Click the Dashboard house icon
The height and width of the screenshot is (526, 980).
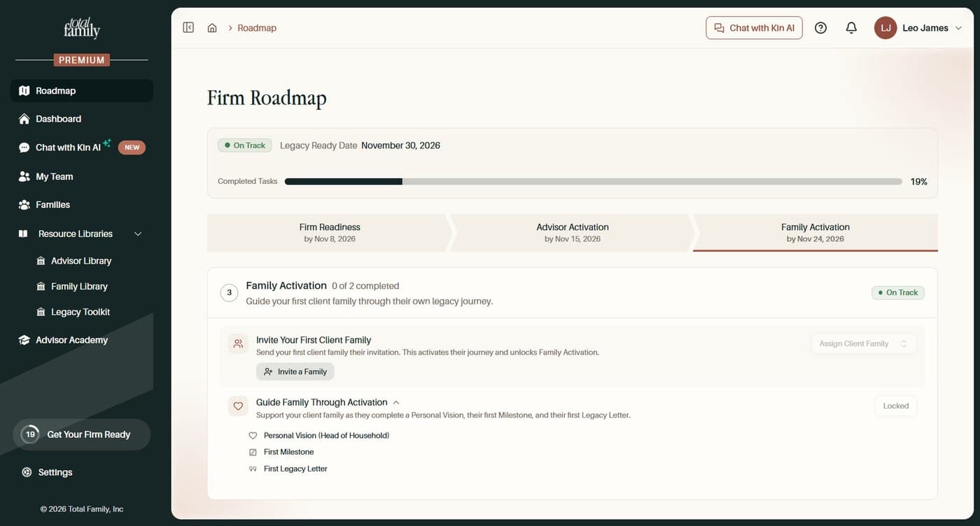24,119
